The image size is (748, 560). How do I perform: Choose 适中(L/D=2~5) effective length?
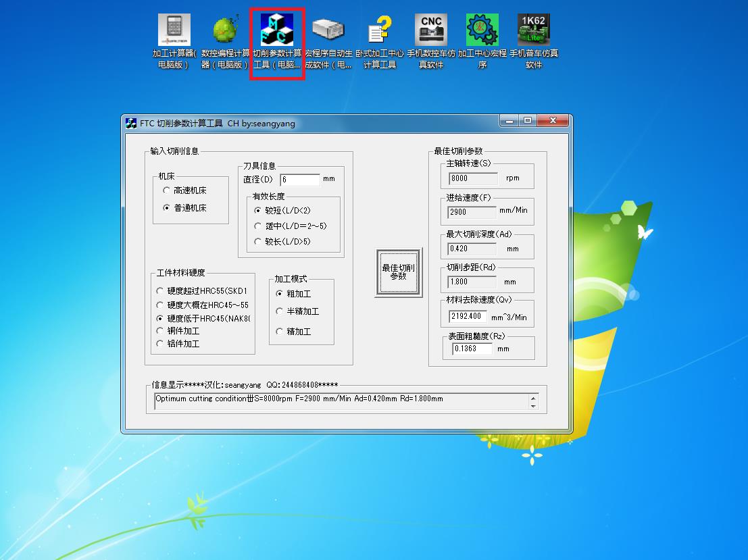(x=291, y=226)
